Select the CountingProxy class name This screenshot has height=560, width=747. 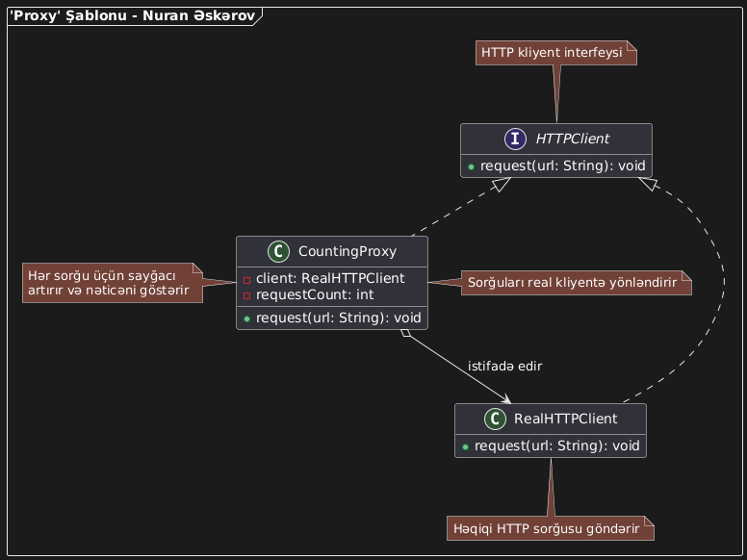pos(335,251)
